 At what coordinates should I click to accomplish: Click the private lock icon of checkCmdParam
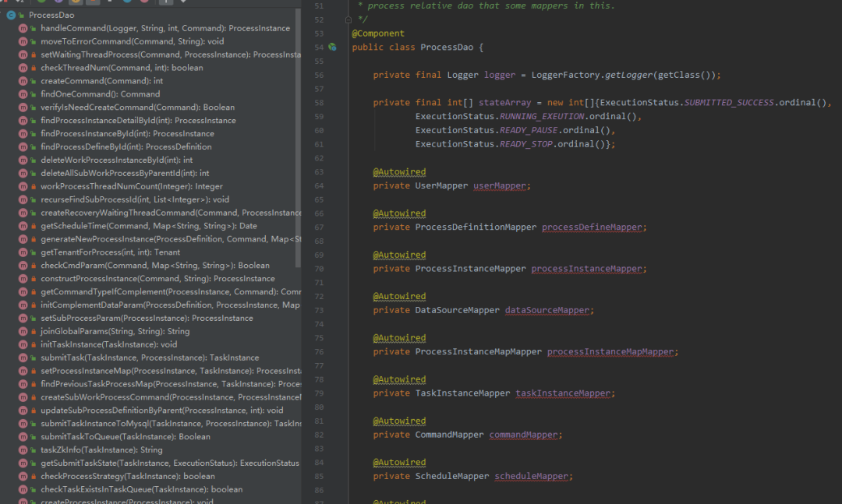34,265
